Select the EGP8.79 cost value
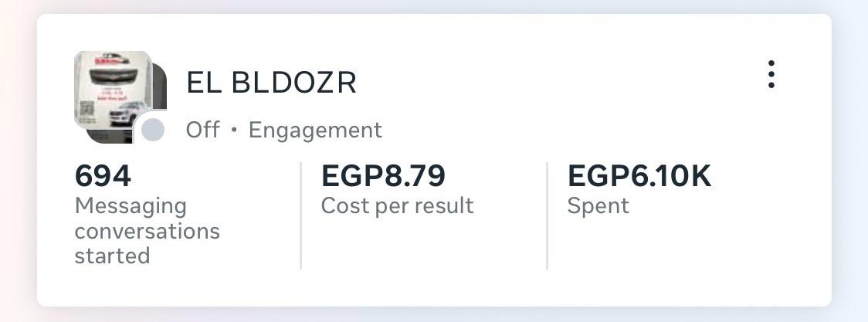This screenshot has height=322, width=868. pos(383,176)
